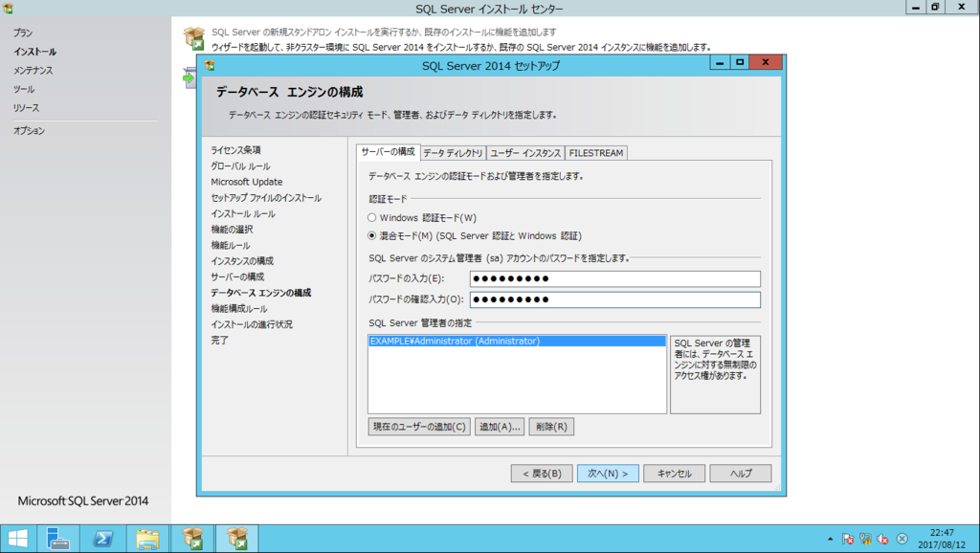This screenshot has width=980, height=553.
Task: Select the 混合モード authentication radio button
Action: tap(371, 235)
